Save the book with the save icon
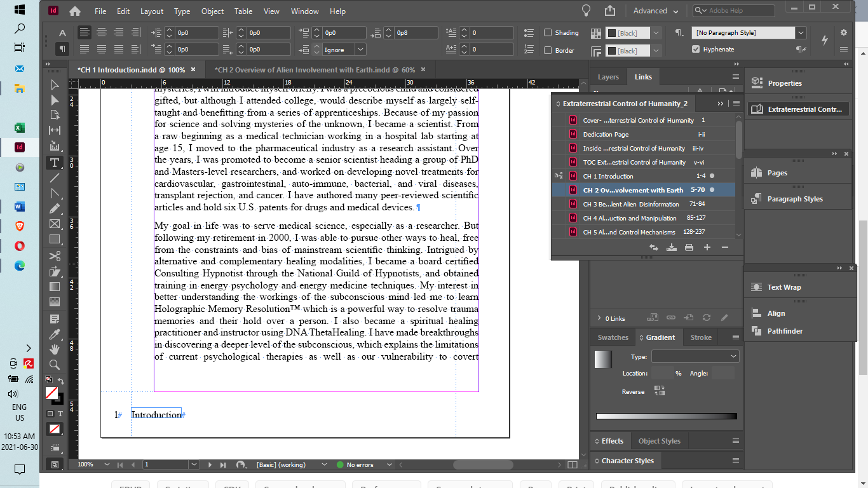 coord(672,247)
